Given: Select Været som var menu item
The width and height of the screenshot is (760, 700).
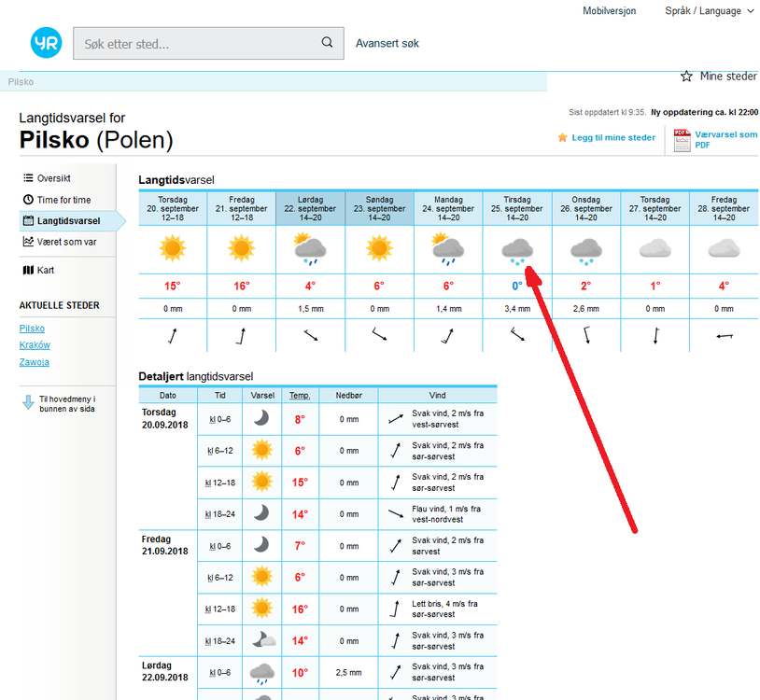Looking at the screenshot, I should tap(67, 242).
